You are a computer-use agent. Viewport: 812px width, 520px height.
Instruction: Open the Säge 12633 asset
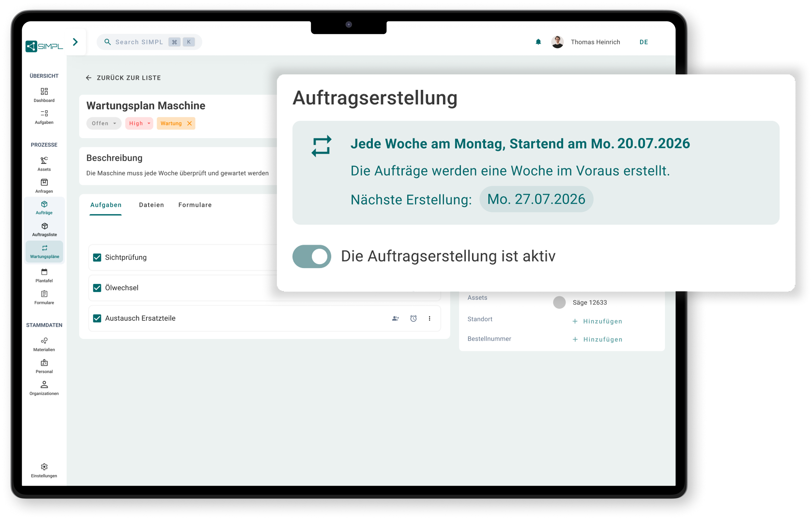[589, 302]
